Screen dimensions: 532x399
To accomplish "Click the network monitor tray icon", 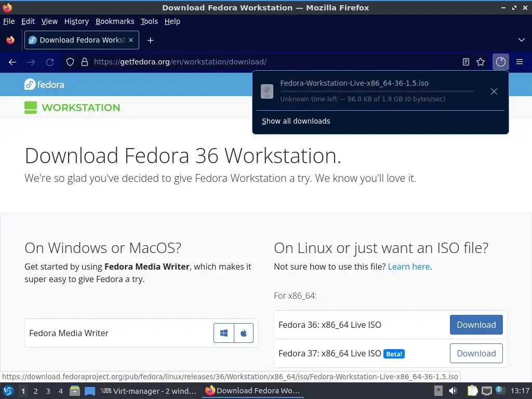I will pyautogui.click(x=486, y=391).
